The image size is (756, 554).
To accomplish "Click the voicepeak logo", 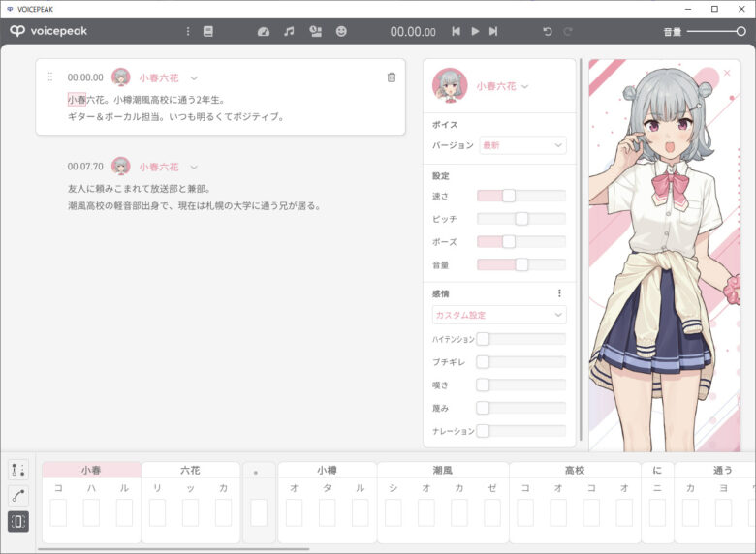I will click(48, 31).
